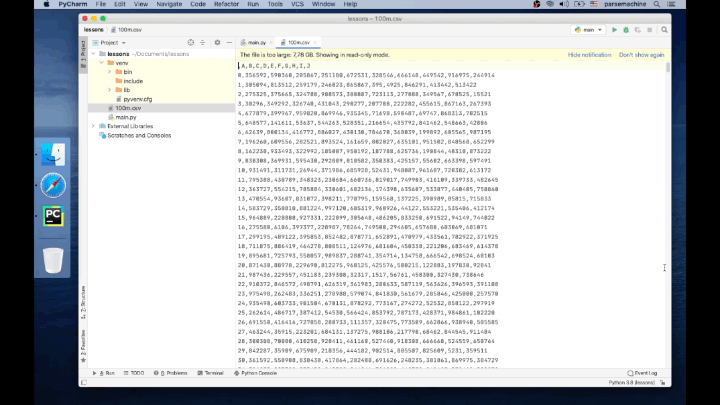Click battery status icon in menu bar

point(579,4)
